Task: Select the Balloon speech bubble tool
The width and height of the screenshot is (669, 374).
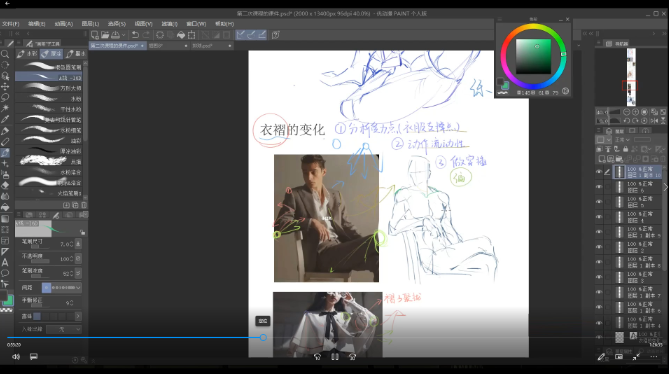Action: (x=5, y=273)
